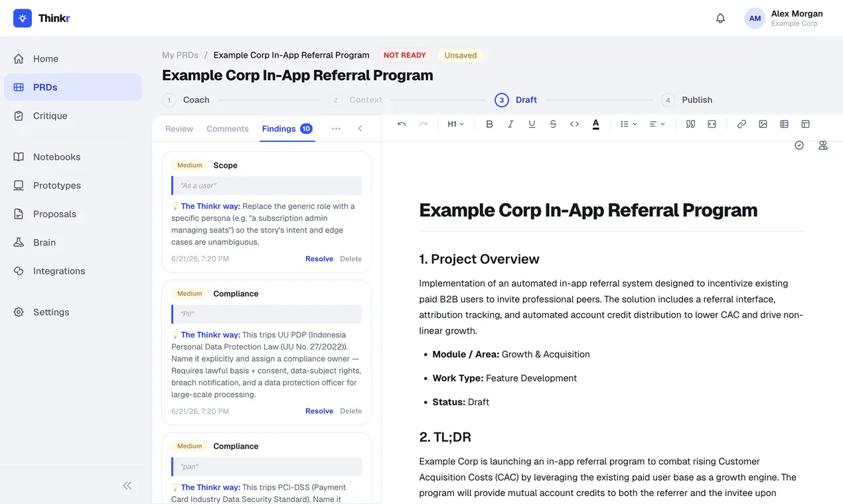Open Proposals in sidebar
This screenshot has height=504, width=843.
point(73,214)
